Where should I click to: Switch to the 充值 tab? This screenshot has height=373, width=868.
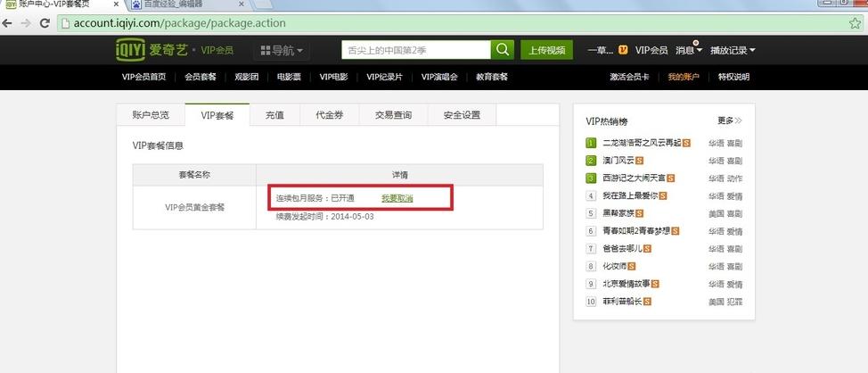click(274, 115)
